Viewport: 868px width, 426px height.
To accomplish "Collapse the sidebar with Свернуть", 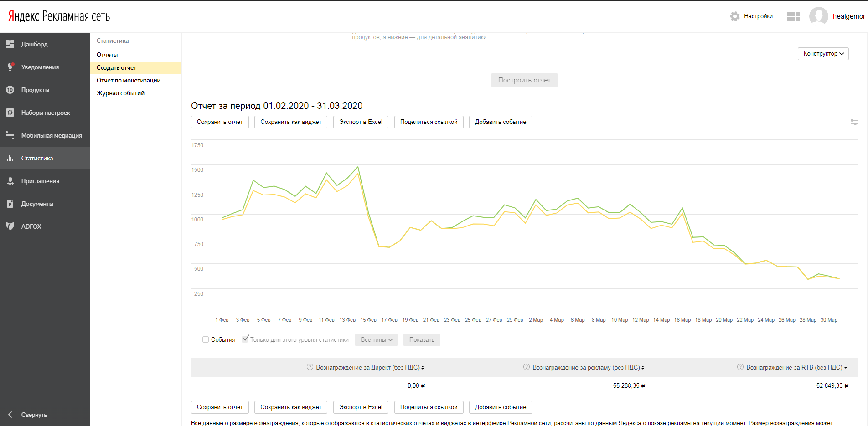I will click(34, 415).
